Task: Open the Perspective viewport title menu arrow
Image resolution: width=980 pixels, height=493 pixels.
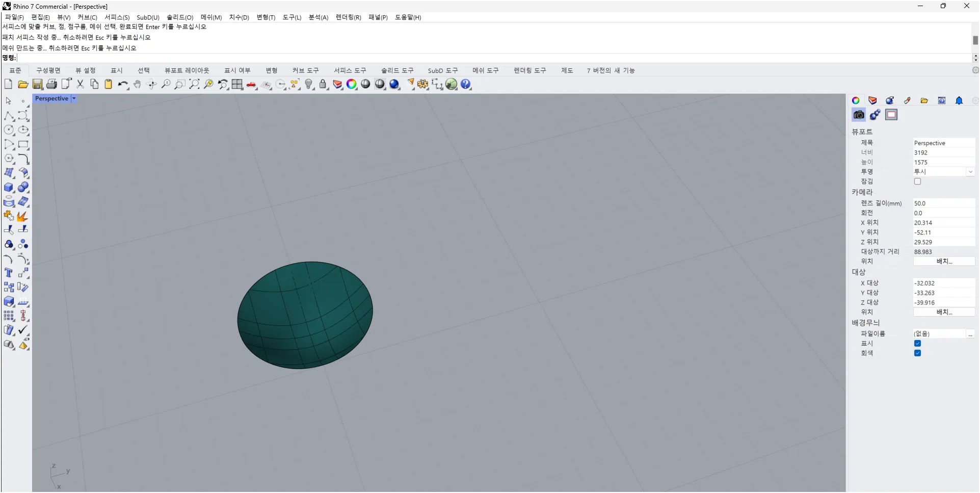Action: coord(74,98)
